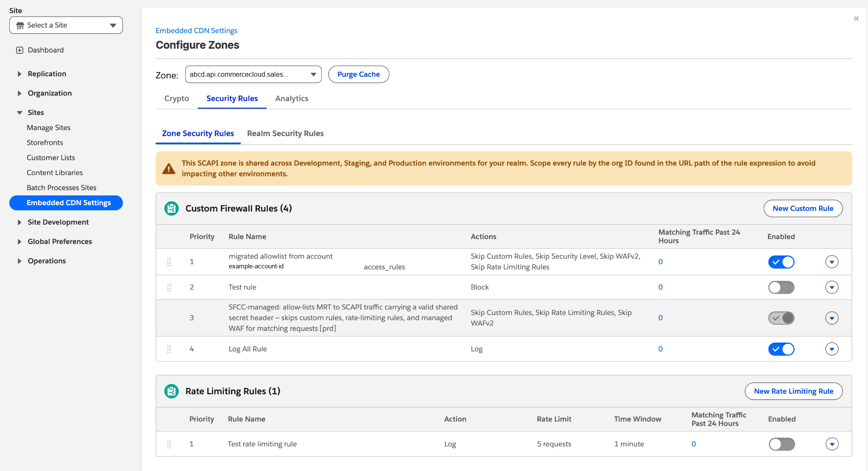Screen dimensions: 868x471
Task: Grab the drag handle for Test rule
Action: pyautogui.click(x=169, y=287)
